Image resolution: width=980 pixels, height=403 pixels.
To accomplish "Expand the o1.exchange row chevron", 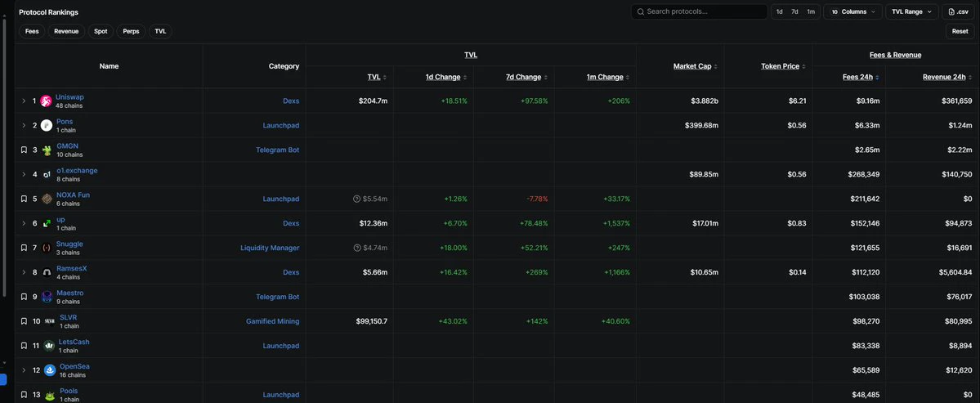I will click(24, 174).
